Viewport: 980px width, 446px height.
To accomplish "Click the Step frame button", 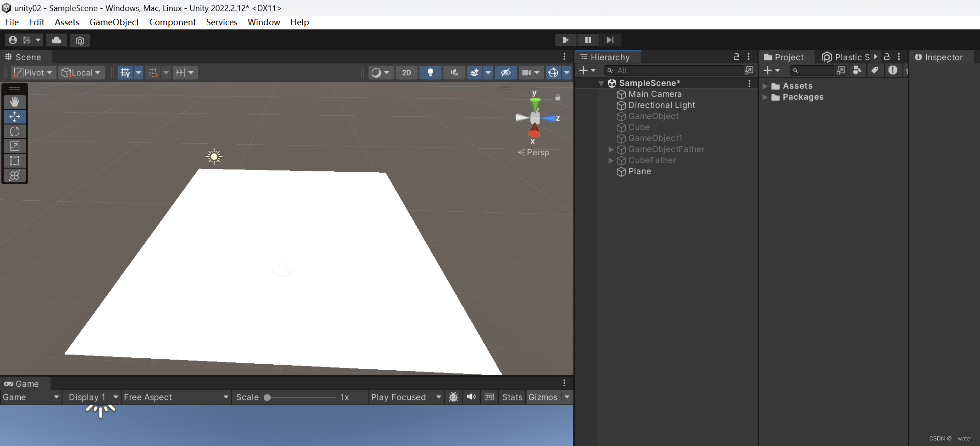I will (x=610, y=40).
